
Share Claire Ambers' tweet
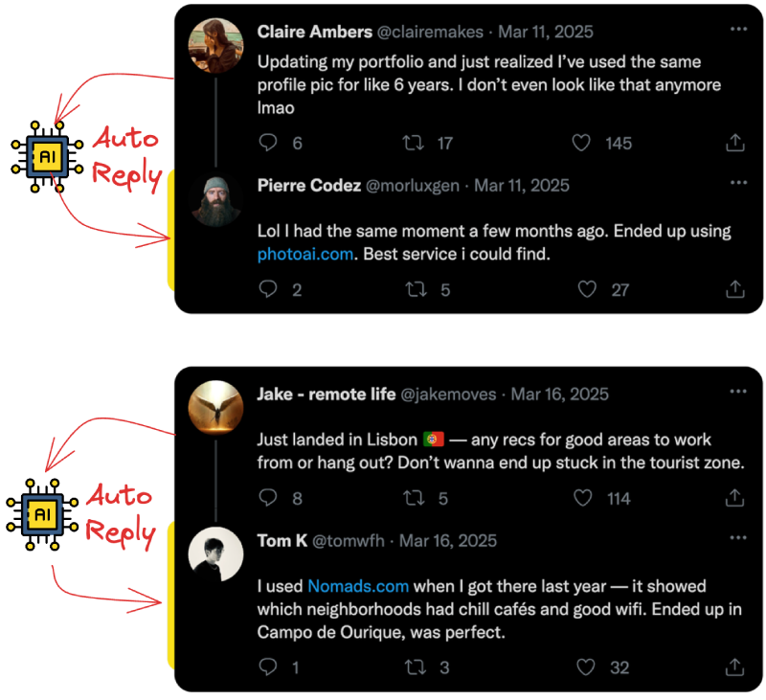click(734, 143)
